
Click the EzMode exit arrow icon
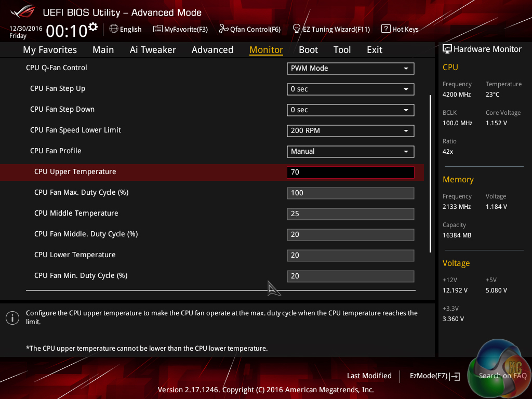(x=455, y=376)
